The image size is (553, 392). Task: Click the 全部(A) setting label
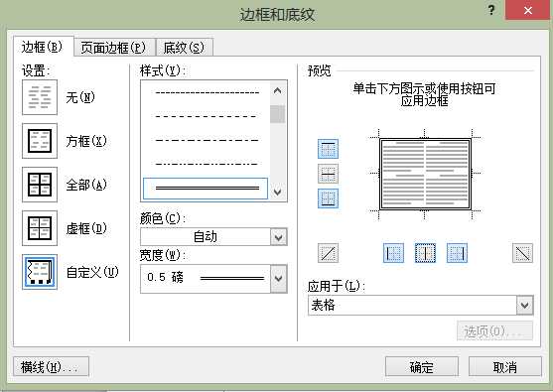point(86,185)
